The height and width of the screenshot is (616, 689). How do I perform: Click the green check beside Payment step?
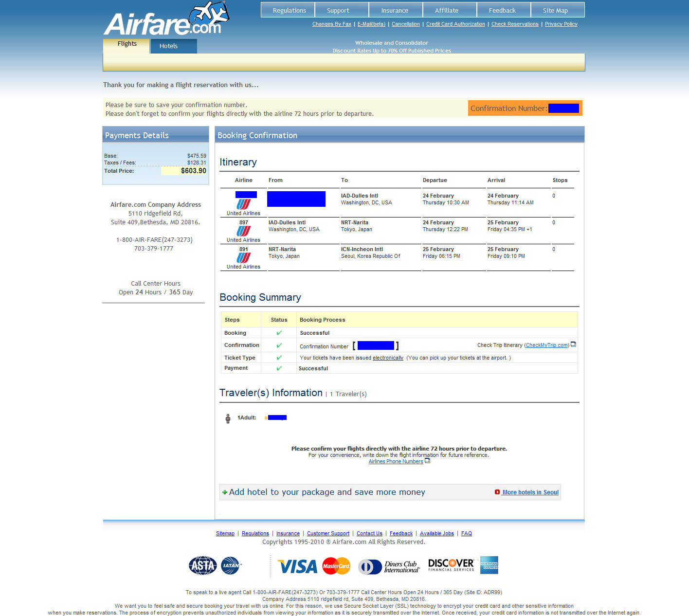(279, 368)
